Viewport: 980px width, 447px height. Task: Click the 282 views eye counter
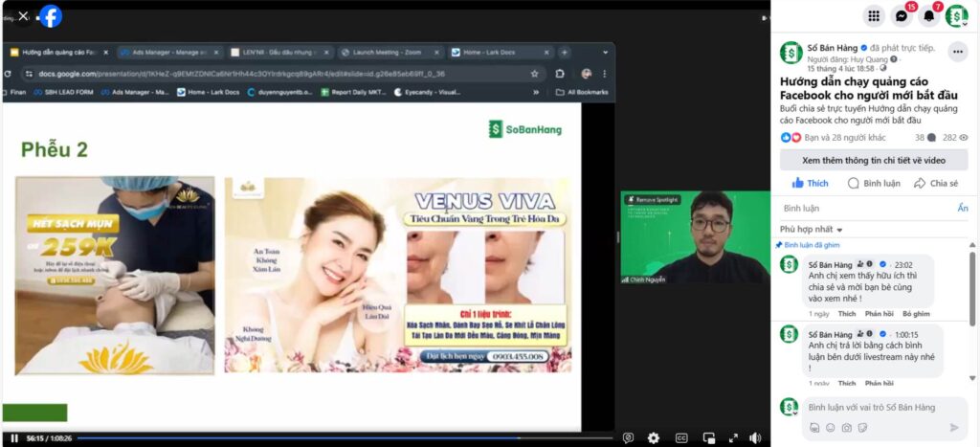(956, 138)
